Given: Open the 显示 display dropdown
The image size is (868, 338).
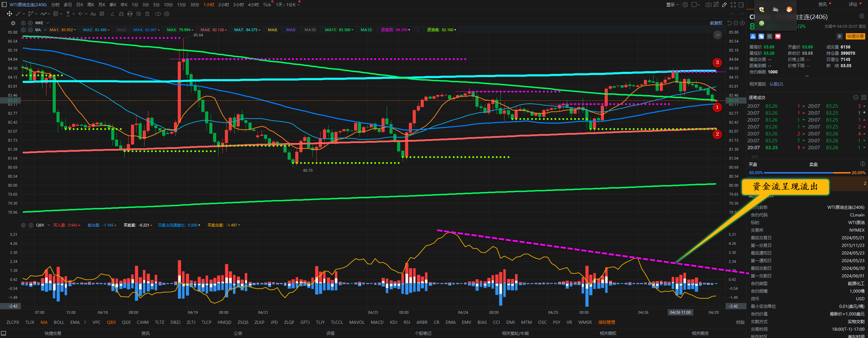Looking at the screenshot, I should pos(672,5).
